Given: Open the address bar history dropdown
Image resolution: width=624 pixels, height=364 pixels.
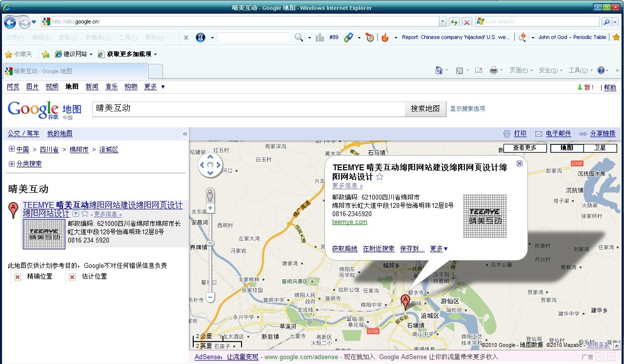Looking at the screenshot, I should click(443, 21).
